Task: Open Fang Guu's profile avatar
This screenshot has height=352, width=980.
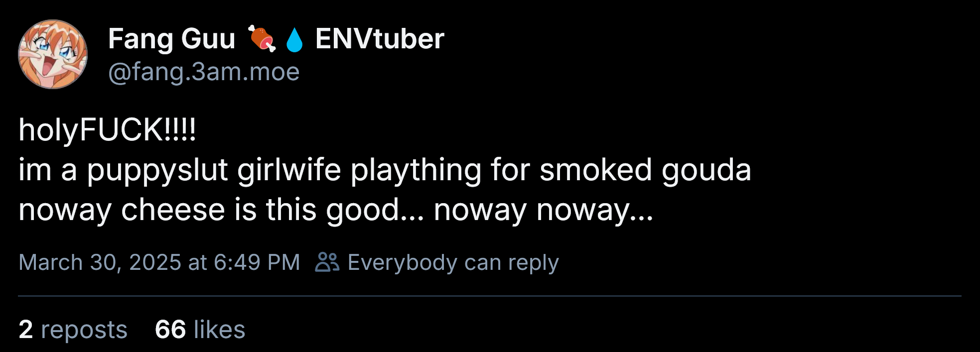Action: [x=53, y=54]
